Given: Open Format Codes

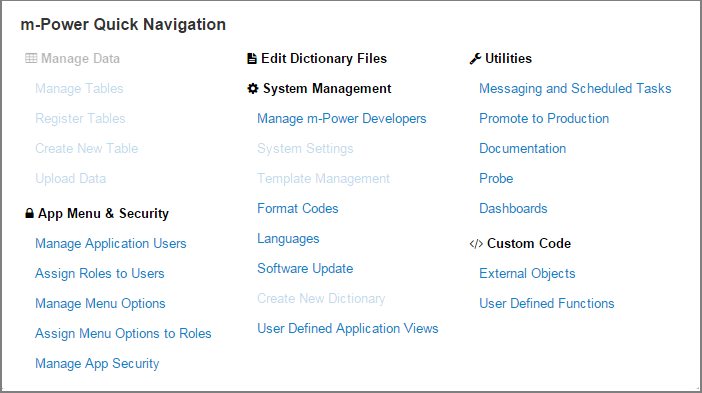Looking at the screenshot, I should [x=298, y=209].
